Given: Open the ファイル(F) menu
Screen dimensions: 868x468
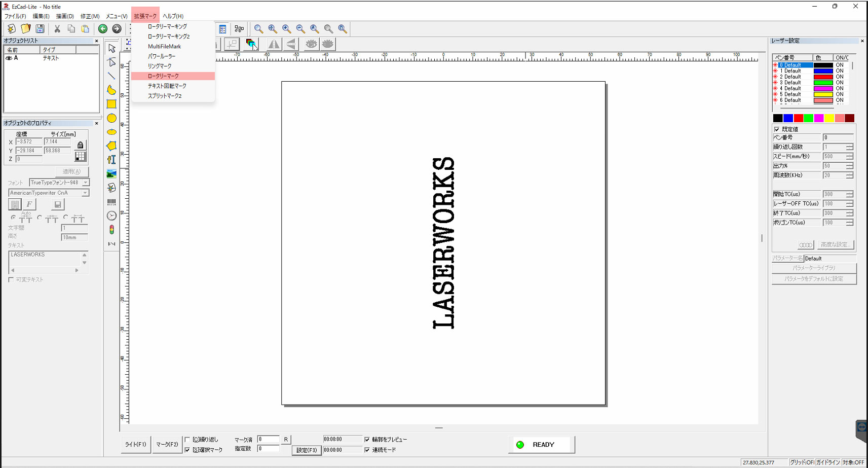Looking at the screenshot, I should [x=15, y=16].
